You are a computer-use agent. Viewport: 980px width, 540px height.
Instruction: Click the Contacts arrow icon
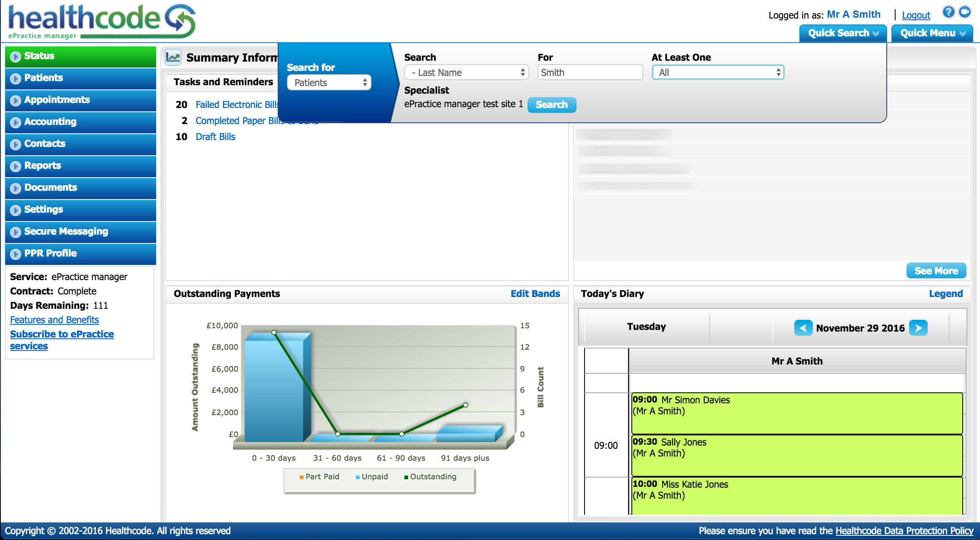click(16, 144)
